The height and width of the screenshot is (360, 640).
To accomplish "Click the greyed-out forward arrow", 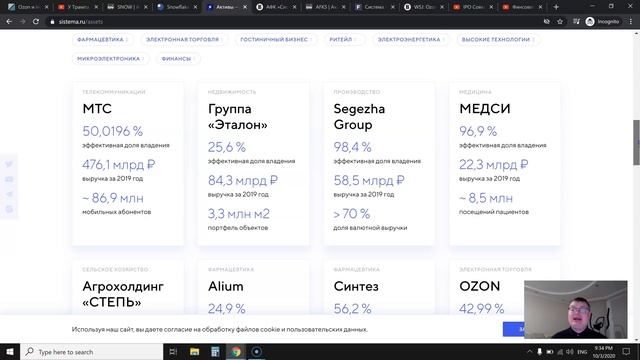I will coord(22,22).
